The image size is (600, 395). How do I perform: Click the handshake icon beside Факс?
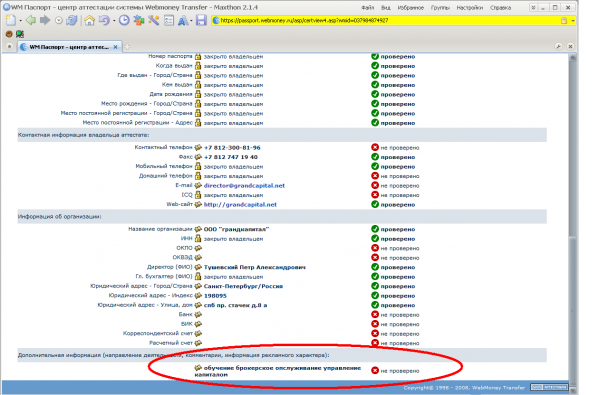click(198, 157)
